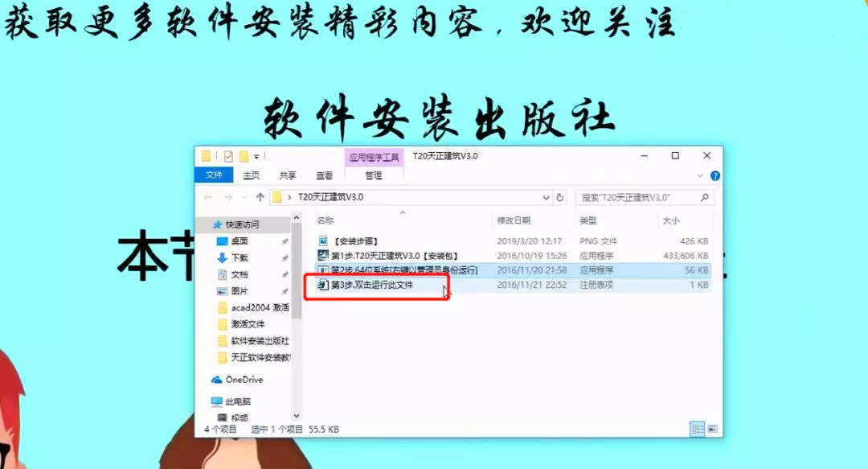Sort files by the 修改日期 column header
The height and width of the screenshot is (469, 868).
pos(514,220)
